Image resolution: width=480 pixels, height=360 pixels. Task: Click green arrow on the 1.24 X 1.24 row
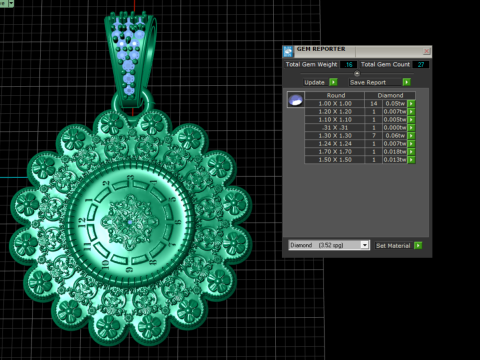pos(411,144)
